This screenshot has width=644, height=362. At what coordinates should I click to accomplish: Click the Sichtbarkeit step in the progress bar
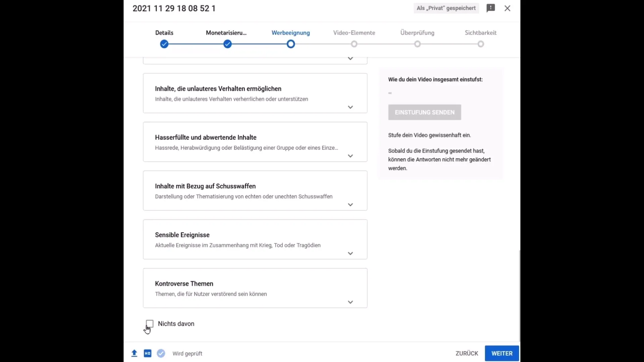point(481,44)
